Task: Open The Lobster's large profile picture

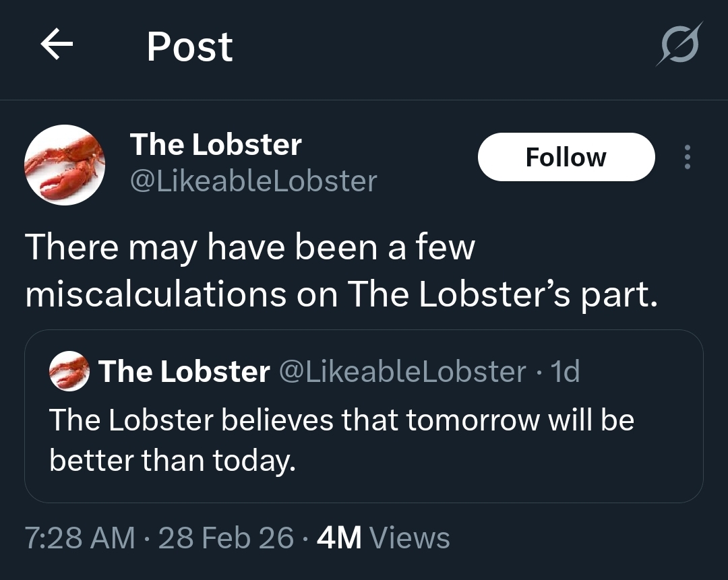Action: coord(65,165)
